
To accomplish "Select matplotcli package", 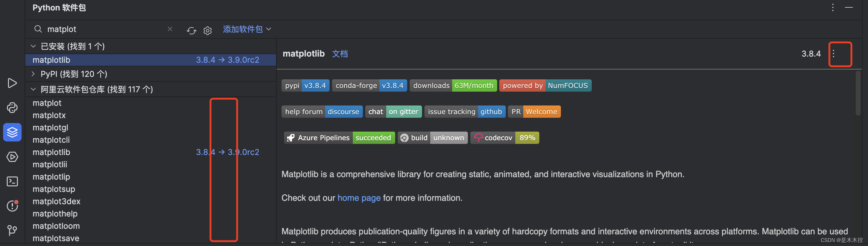I will click(x=151, y=140).
